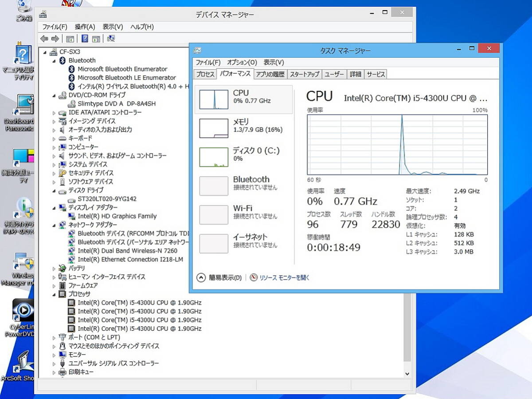Expand the モニター category
532x399 pixels.
coord(54,355)
